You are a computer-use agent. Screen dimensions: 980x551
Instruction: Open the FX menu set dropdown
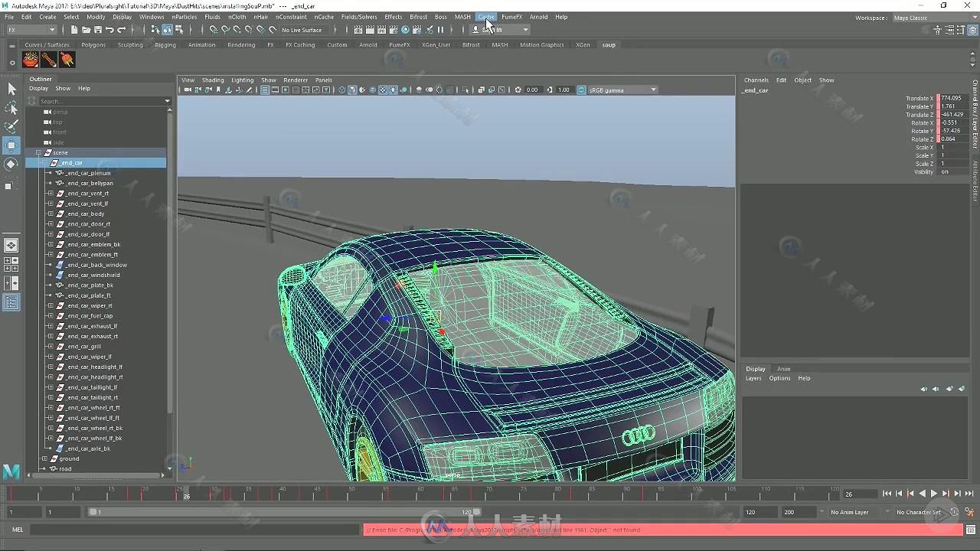(31, 30)
